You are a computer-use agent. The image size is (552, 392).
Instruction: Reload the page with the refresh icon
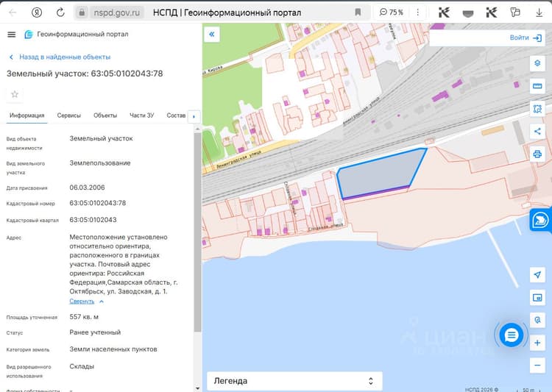(x=60, y=13)
